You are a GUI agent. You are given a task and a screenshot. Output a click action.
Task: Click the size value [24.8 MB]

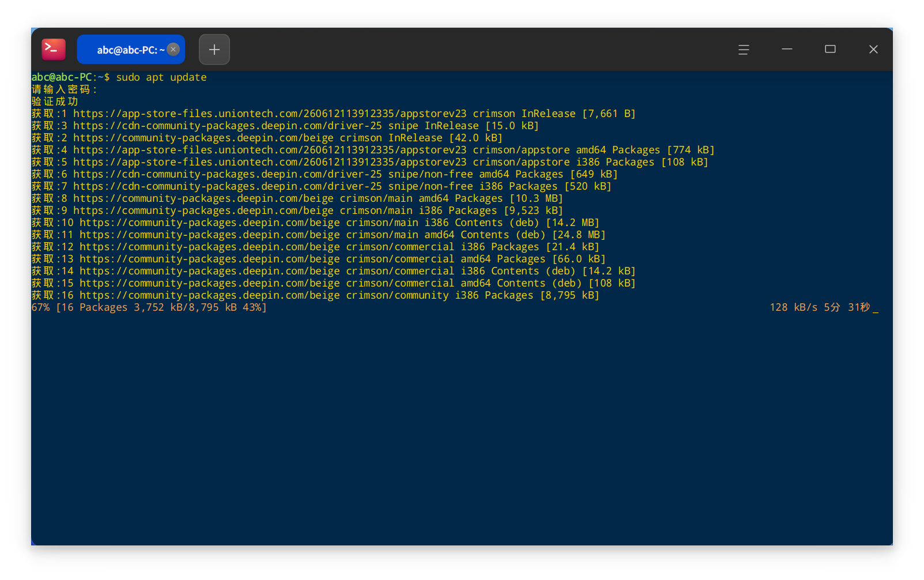click(x=579, y=235)
